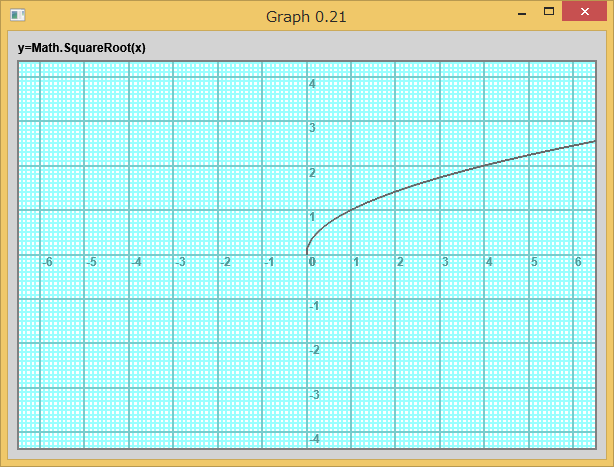This screenshot has width=614, height=467.
Task: Click the x-axis label 6
Action: (578, 262)
